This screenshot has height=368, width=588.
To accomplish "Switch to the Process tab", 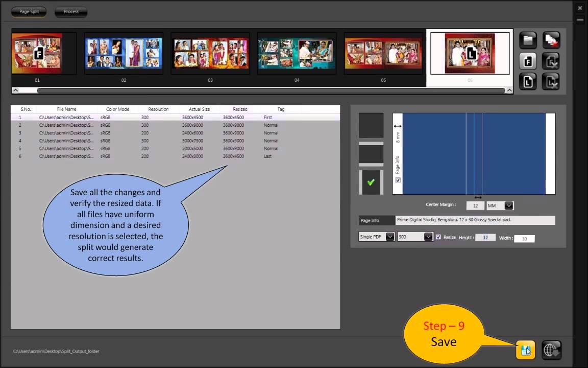I will (x=71, y=12).
